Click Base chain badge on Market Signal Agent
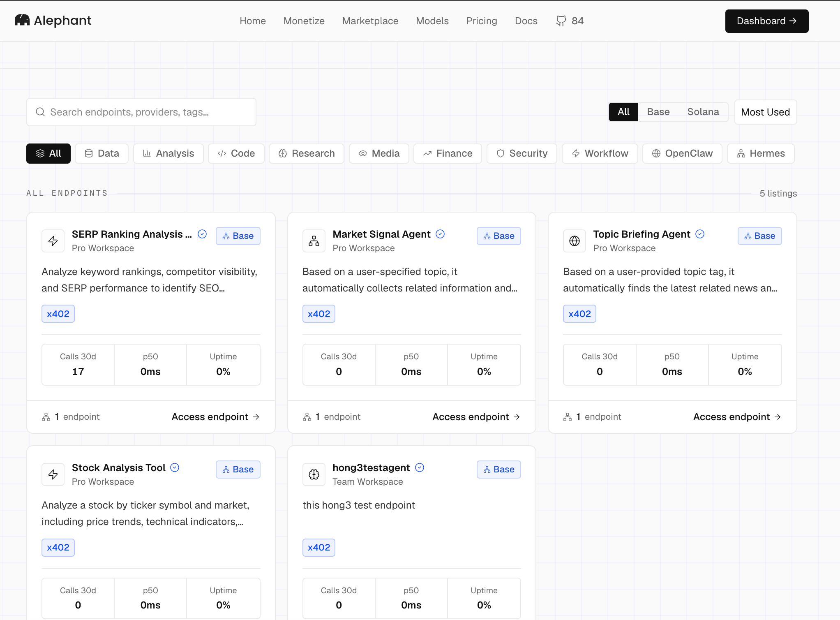Screen dimensions: 840x620 (499, 236)
